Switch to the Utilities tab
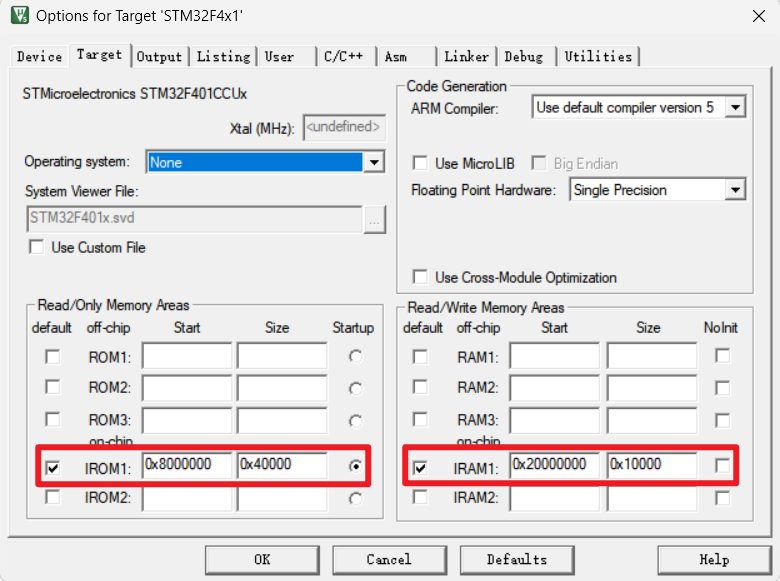The image size is (780, 581). [x=598, y=56]
